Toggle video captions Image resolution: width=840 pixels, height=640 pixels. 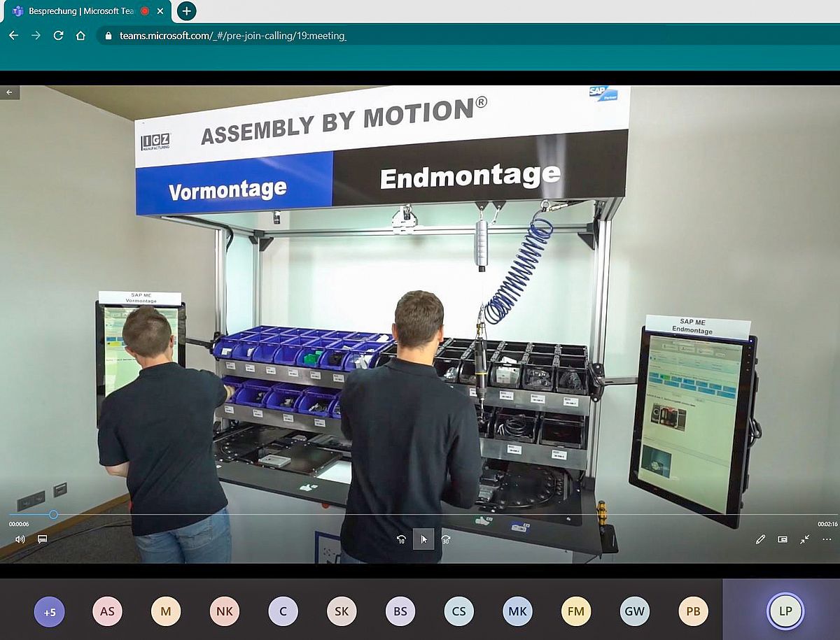(42, 539)
